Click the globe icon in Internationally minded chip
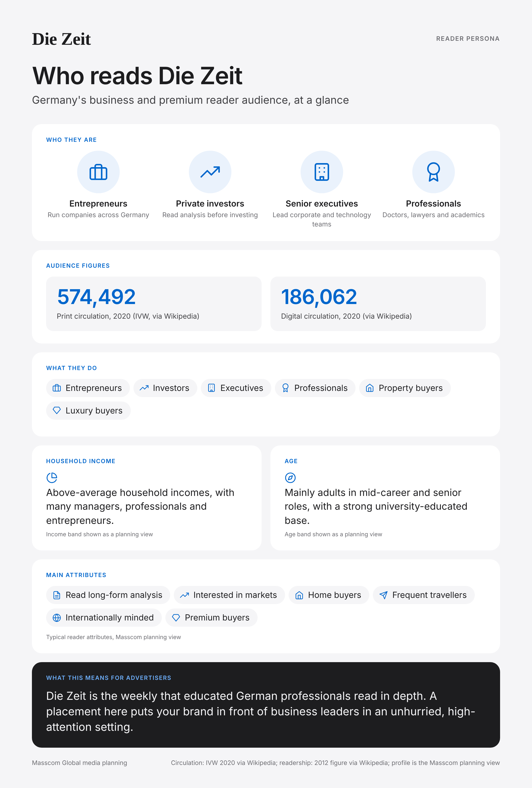This screenshot has width=532, height=788. point(57,618)
